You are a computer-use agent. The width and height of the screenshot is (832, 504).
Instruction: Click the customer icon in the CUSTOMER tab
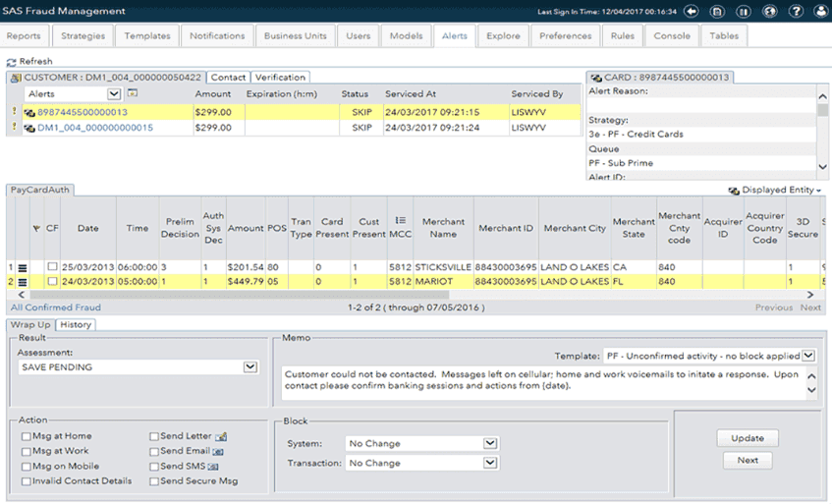16,78
